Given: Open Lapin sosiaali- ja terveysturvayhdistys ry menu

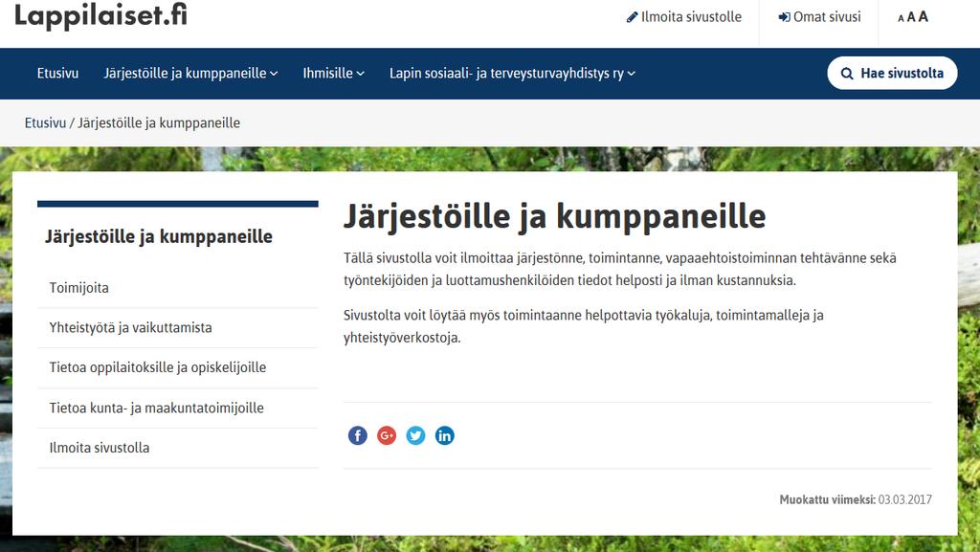Looking at the screenshot, I should [507, 73].
